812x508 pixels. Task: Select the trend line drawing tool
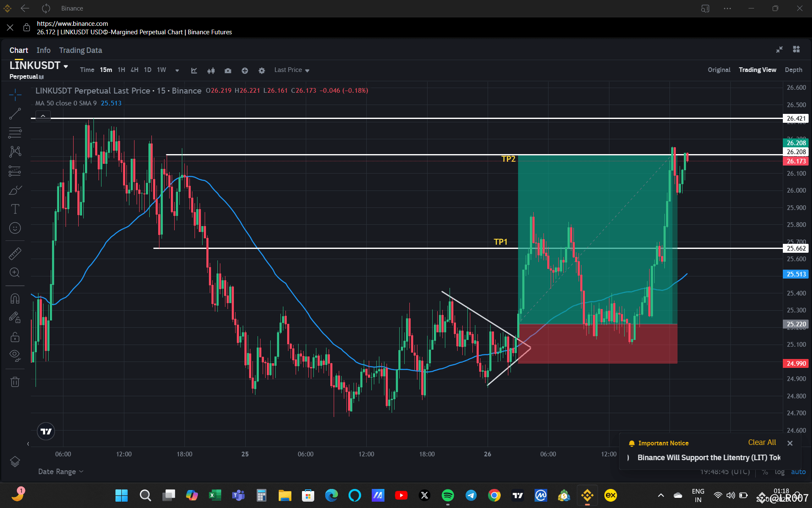click(15, 113)
